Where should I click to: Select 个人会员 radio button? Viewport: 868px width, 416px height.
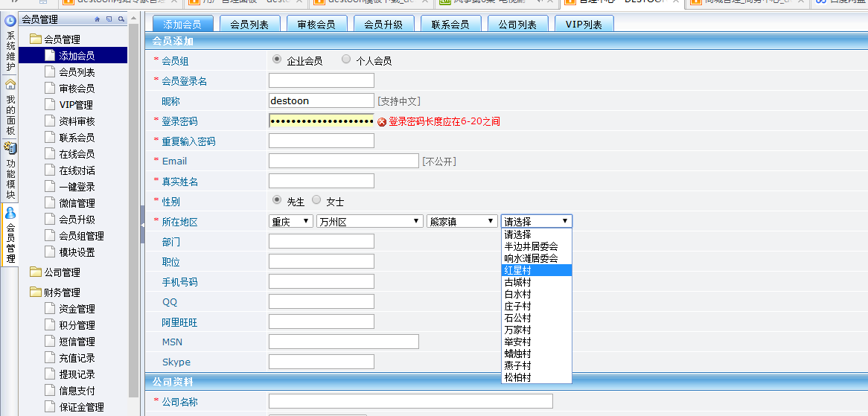pos(346,60)
